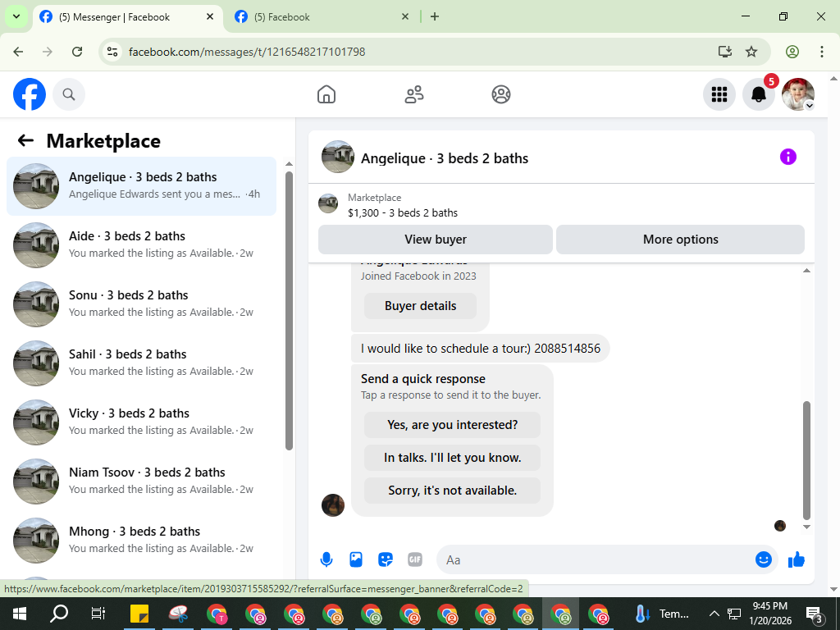Click Angelique chat header listing thumbnail

click(337, 157)
